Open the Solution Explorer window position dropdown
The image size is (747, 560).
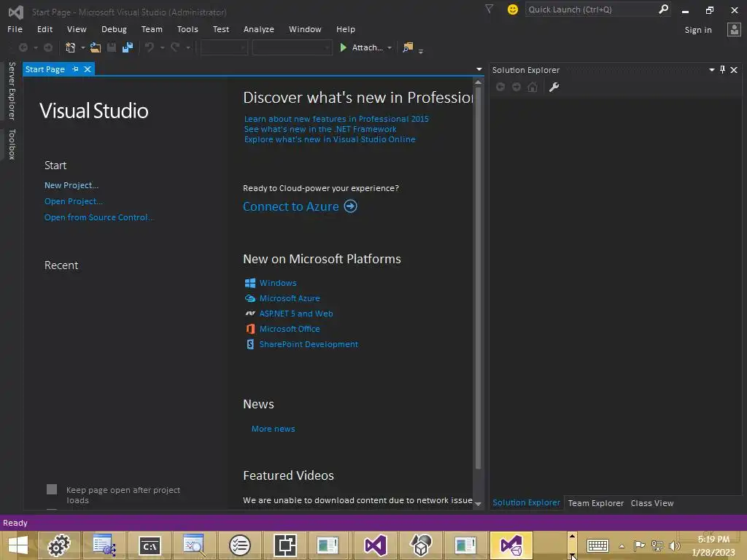712,69
